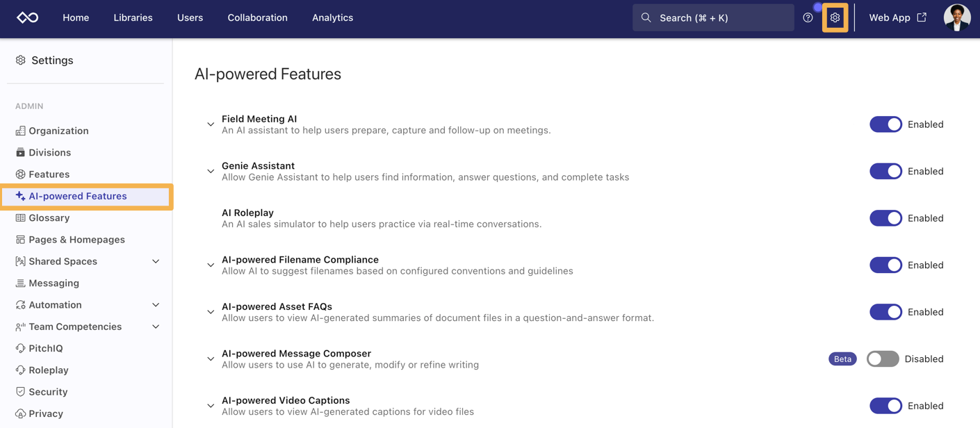Turn off the AI-powered Video Captions switch
Viewport: 980px width, 428px height.
click(x=885, y=406)
